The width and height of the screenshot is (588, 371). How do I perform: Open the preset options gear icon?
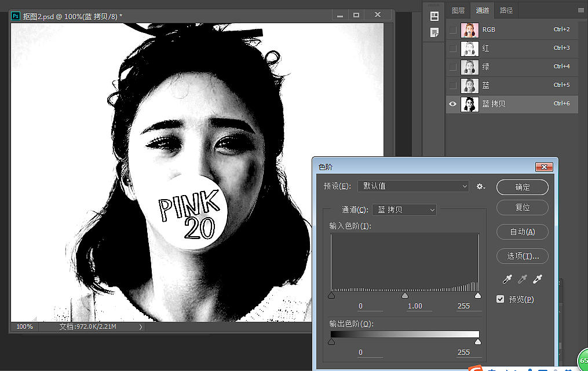tap(480, 186)
